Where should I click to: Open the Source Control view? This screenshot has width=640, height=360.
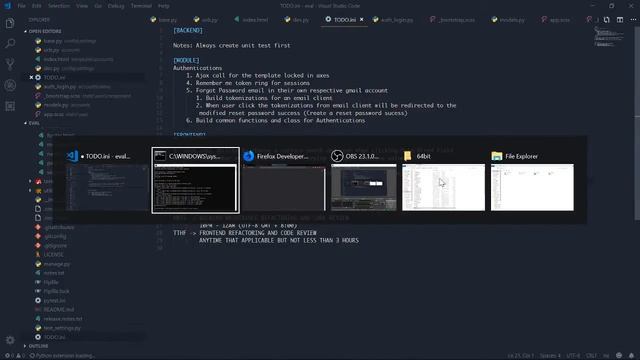point(10,64)
